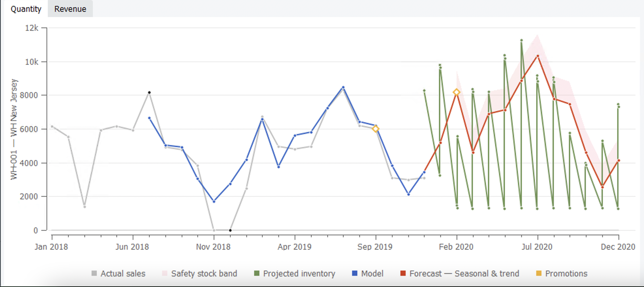This screenshot has width=644, height=287.
Task: Click the WH-001 WH New Jersey axis label
Action: pos(14,129)
